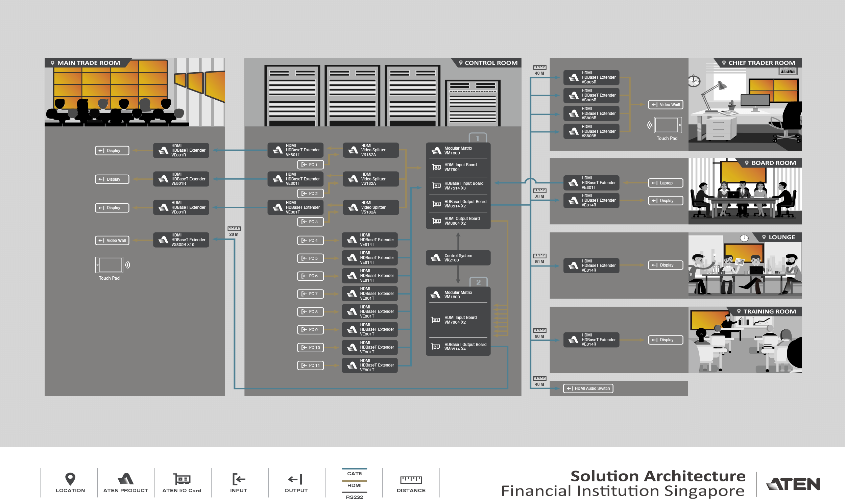Click the Distance ruler legend icon
This screenshot has height=504, width=845.
(x=411, y=480)
